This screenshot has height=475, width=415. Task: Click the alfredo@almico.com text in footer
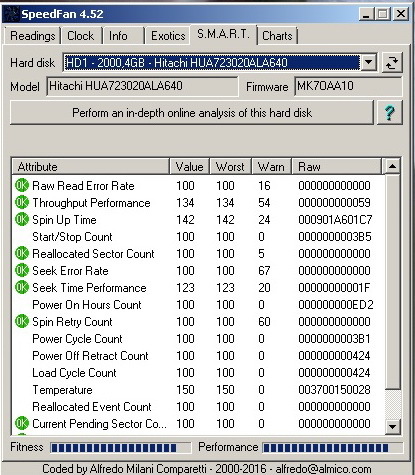[x=323, y=469]
